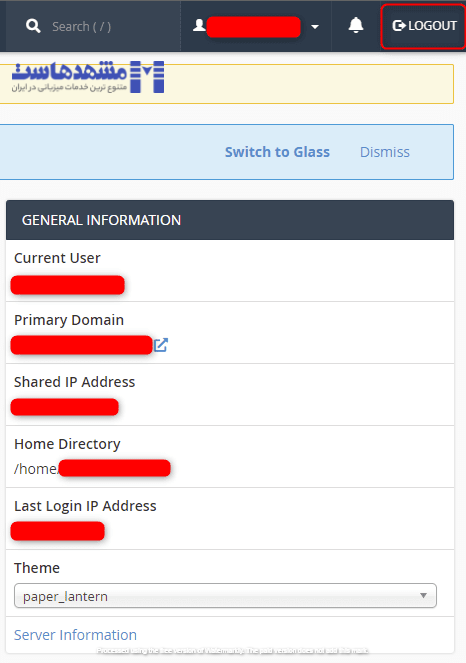Click the search magnifier icon
This screenshot has height=663, width=466.
point(33,26)
